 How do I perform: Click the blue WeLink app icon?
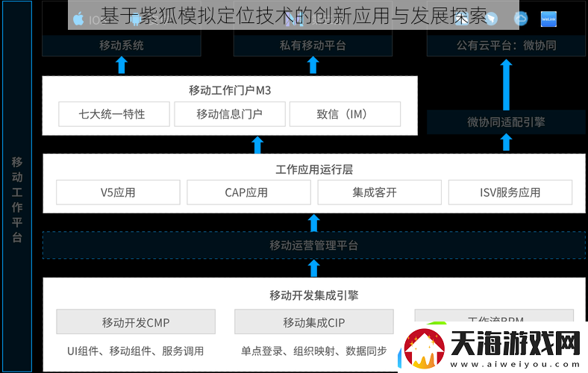[548, 19]
